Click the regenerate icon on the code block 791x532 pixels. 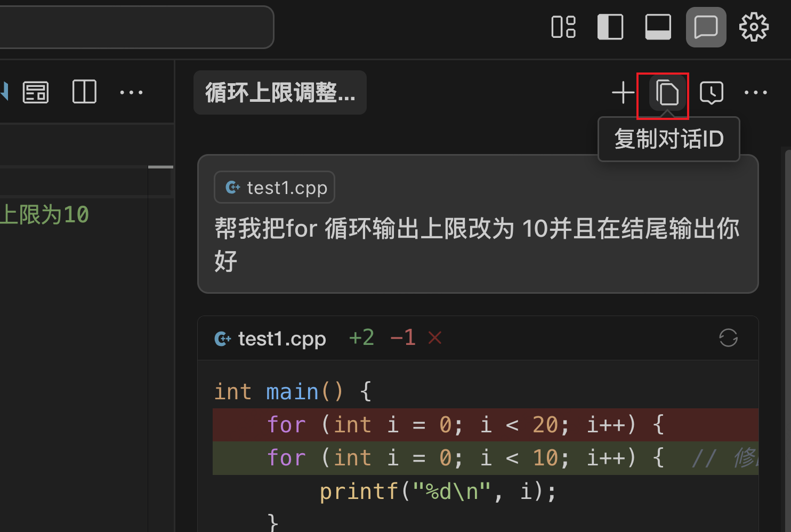(728, 338)
